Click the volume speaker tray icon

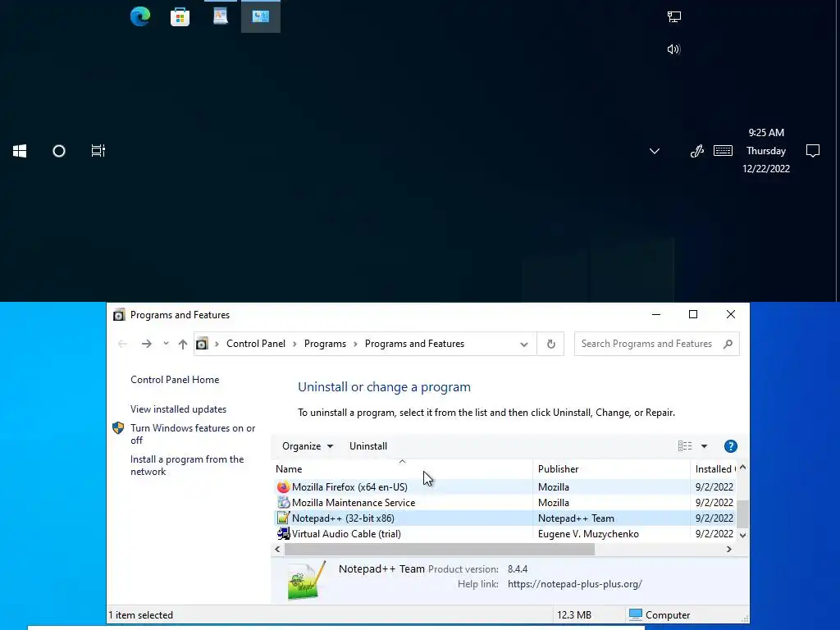pyautogui.click(x=674, y=49)
